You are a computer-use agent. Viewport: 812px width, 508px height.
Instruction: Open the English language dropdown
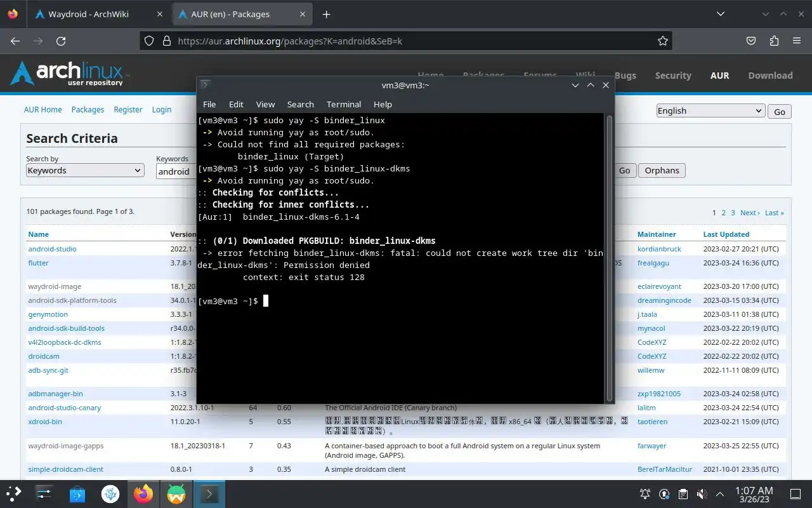[x=710, y=110]
